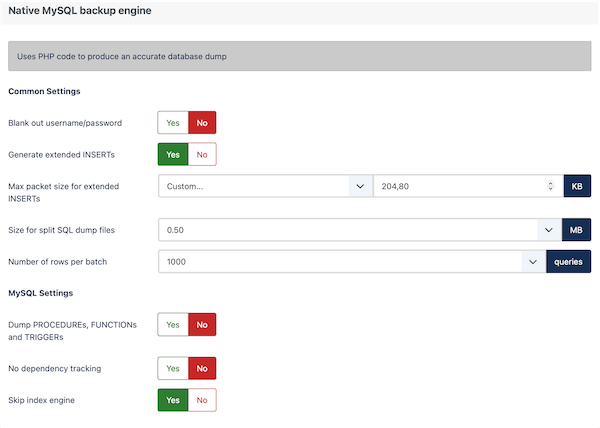600x428 pixels.
Task: Click Yes for Generate extended INSERTs
Action: click(173, 155)
